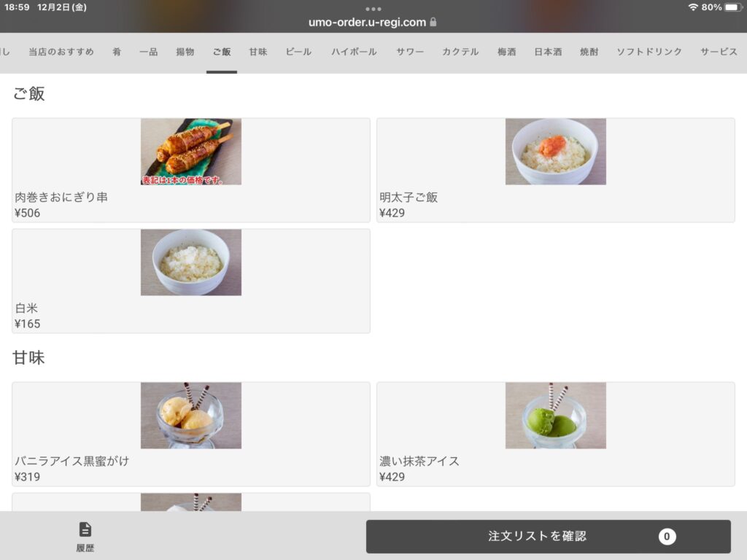This screenshot has width=747, height=560.
Task: Click the ¥506 price of 肉巻きおにぎり串
Action: tap(28, 213)
